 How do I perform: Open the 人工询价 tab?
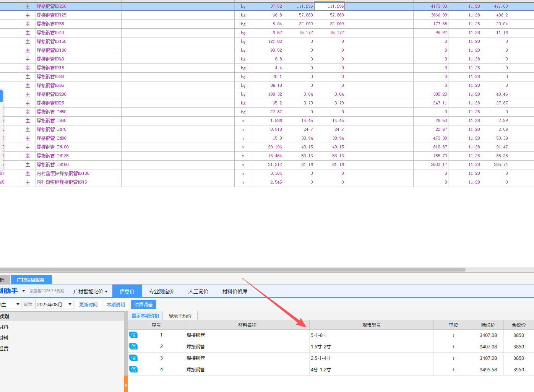coord(198,291)
